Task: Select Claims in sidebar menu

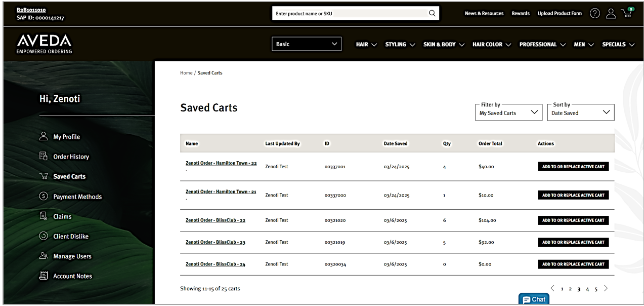Action: [62, 216]
